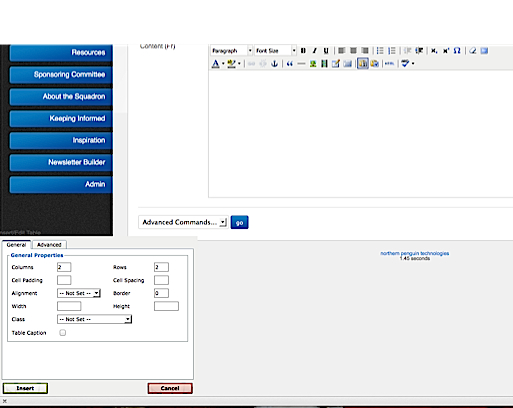Click the fullscreen toggle icon
The image size is (513, 408).
point(484,51)
